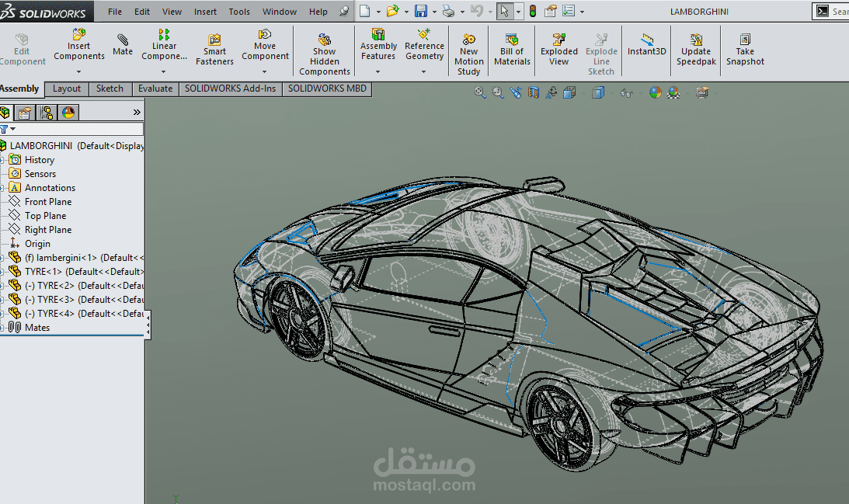849x504 pixels.
Task: Click the Insert Components tool
Action: tap(79, 46)
